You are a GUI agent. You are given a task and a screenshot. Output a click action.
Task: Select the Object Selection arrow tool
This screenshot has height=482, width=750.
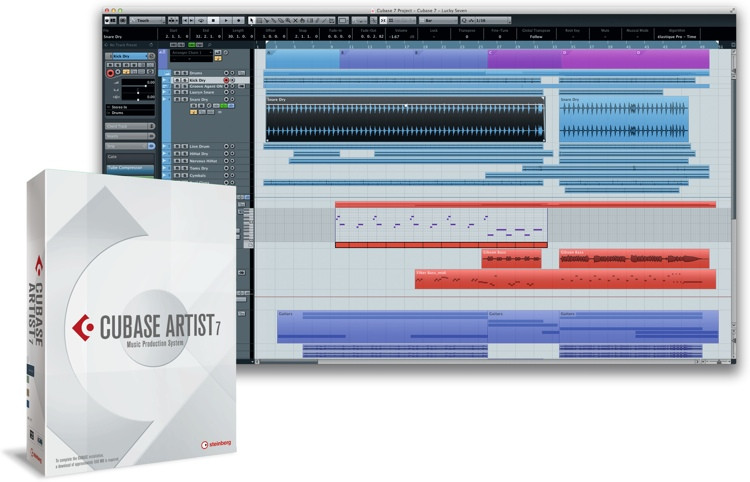coord(252,21)
